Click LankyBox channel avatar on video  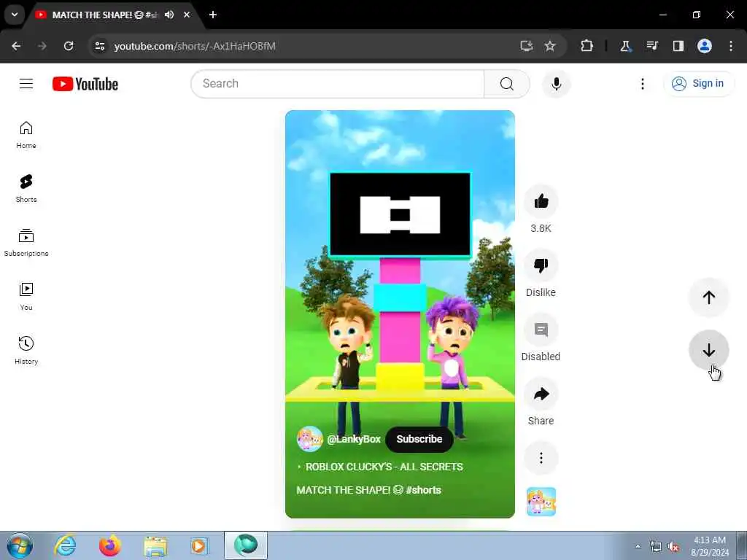(309, 439)
